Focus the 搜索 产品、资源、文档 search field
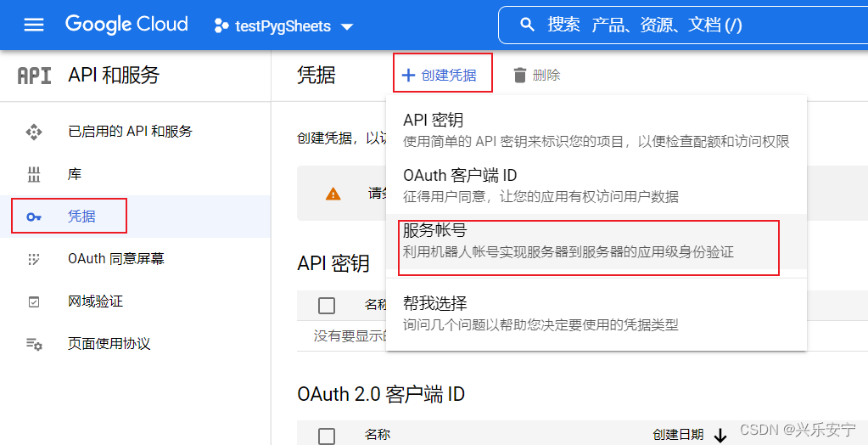 click(683, 25)
